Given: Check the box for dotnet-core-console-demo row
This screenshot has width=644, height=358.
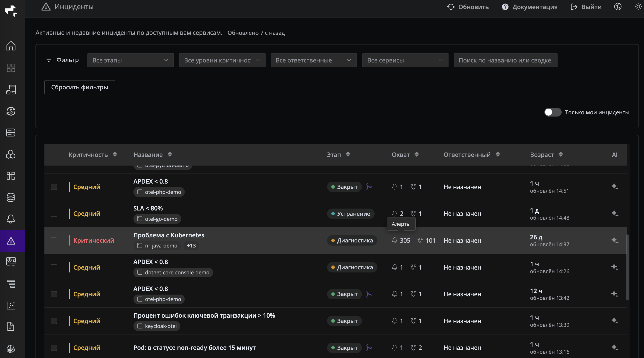Looking at the screenshot, I should click(54, 267).
